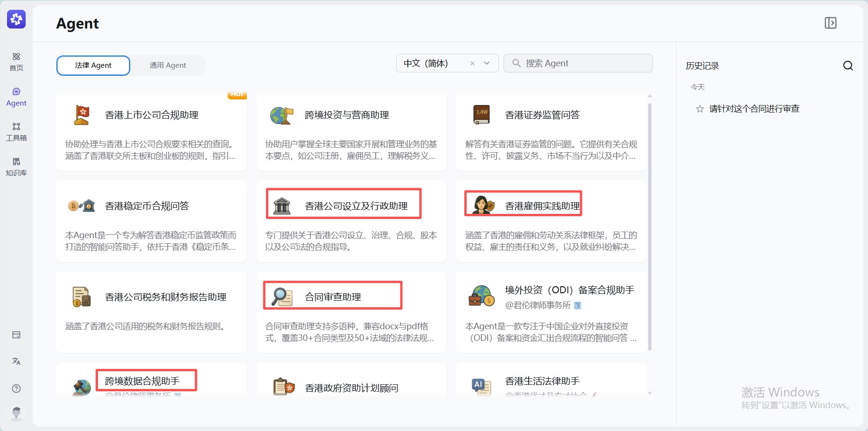Clear the 中文 (简体) language selection

[x=472, y=64]
